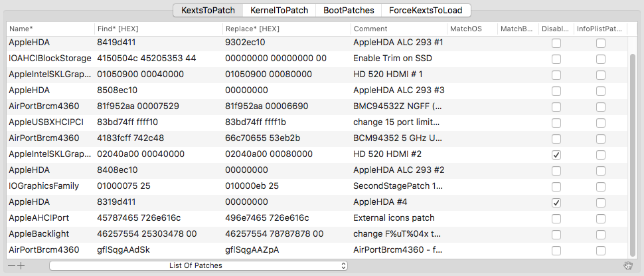The image size is (644, 276).
Task: Click the Comment column header
Action: point(399,29)
